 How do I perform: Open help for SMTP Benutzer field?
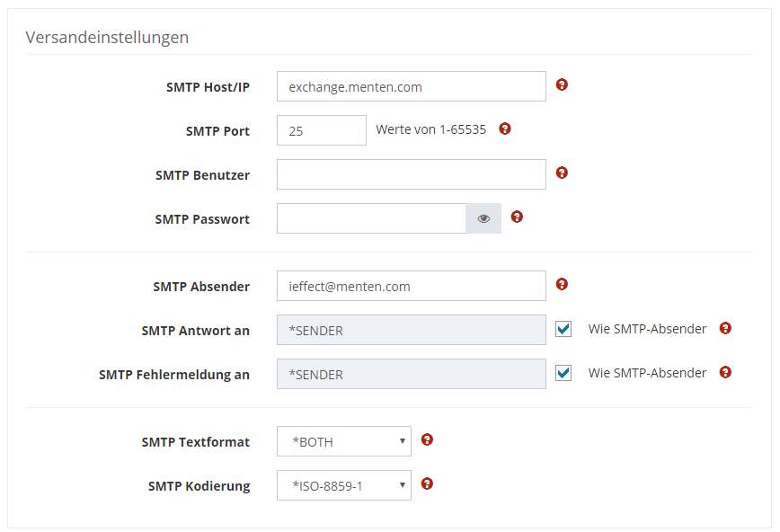(x=562, y=173)
